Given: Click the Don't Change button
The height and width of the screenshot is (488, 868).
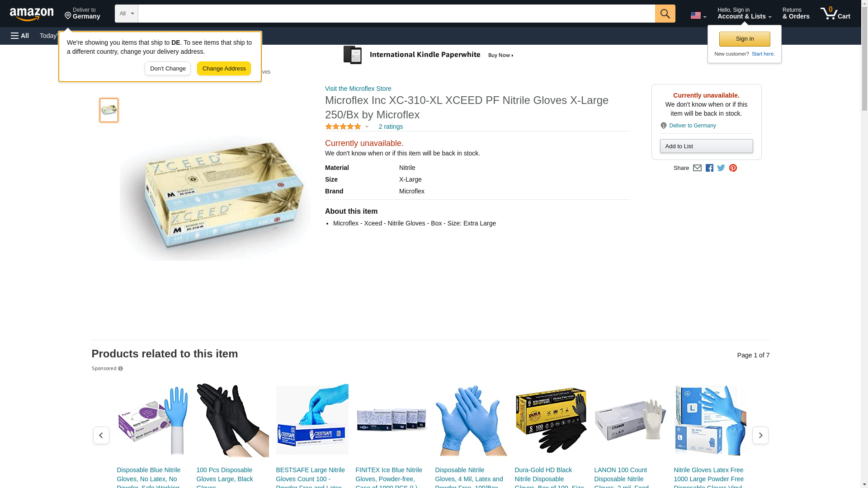Looking at the screenshot, I should coord(168,69).
